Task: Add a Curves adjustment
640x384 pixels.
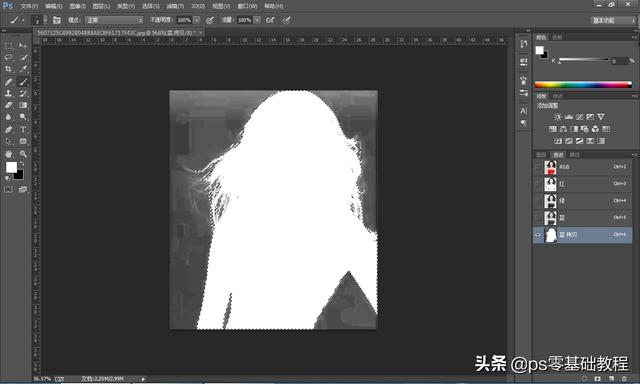Action: [579, 117]
